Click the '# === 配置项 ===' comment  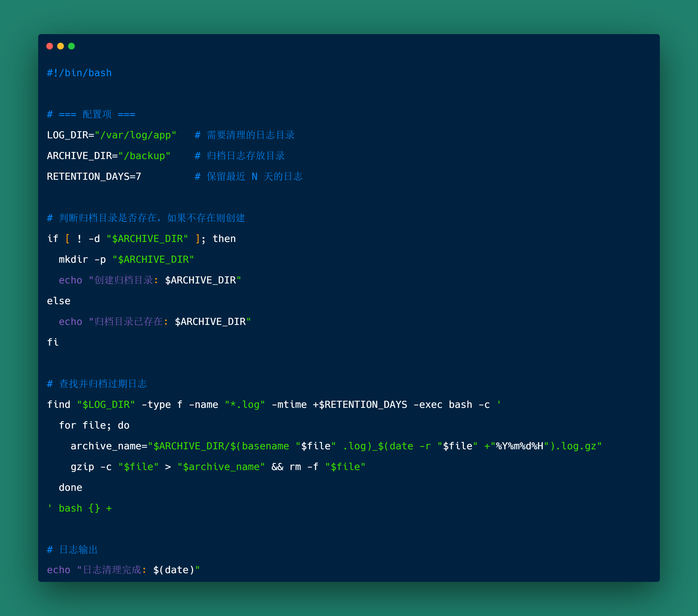point(91,115)
